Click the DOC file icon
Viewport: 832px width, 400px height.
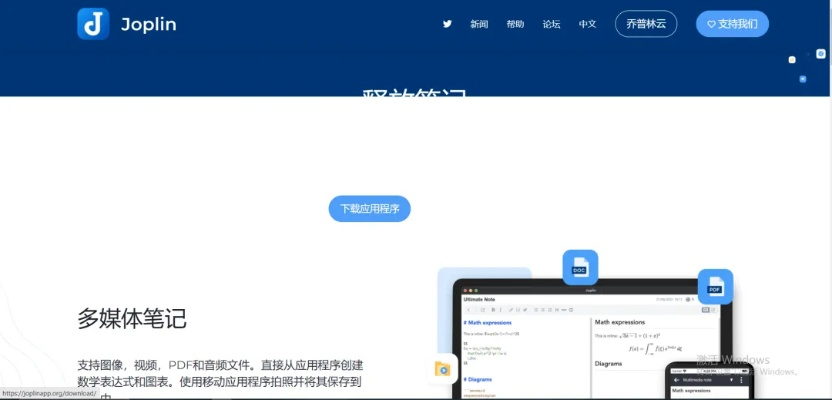580,267
